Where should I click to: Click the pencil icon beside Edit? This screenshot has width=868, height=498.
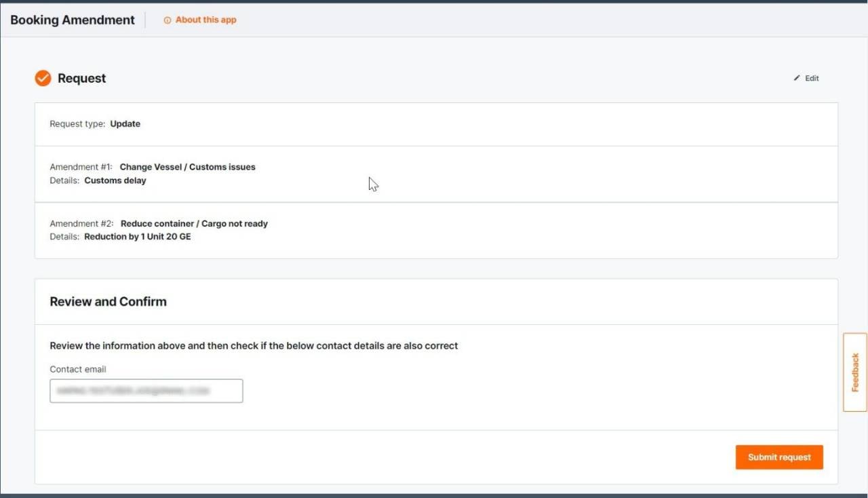click(x=797, y=78)
